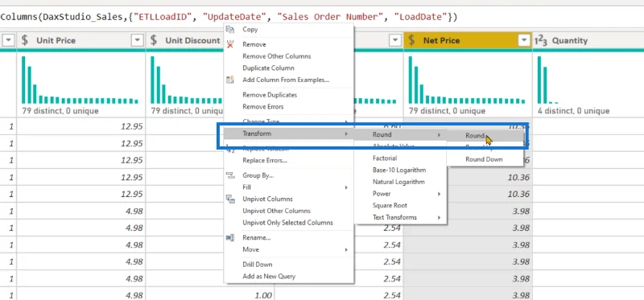The height and width of the screenshot is (300, 644).
Task: Click the Rename icon
Action: [230, 237]
